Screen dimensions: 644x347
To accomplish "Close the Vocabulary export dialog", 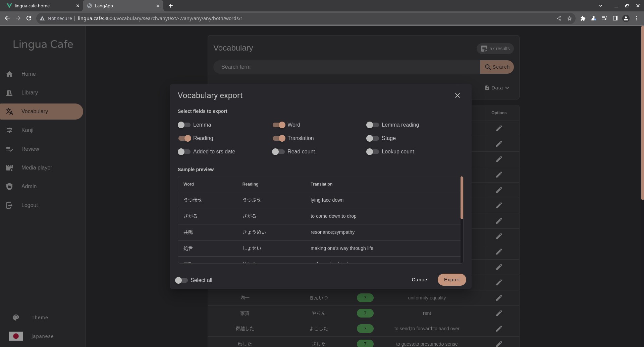I will [x=457, y=95].
